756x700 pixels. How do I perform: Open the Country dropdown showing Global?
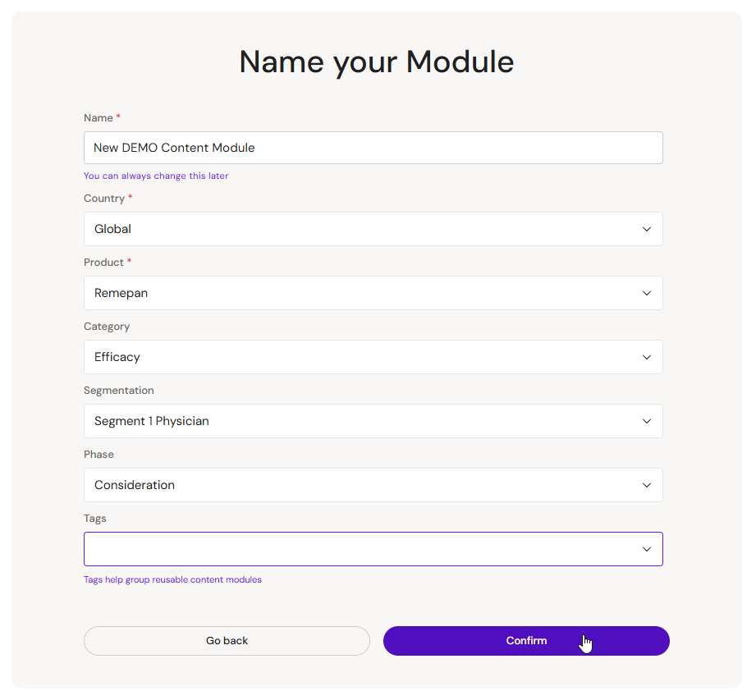(373, 229)
